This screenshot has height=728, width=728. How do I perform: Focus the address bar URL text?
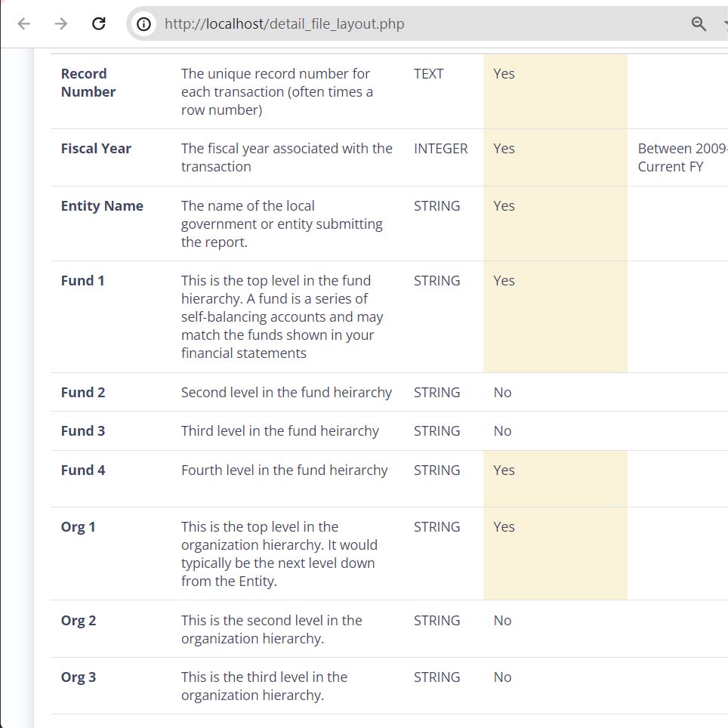[284, 24]
